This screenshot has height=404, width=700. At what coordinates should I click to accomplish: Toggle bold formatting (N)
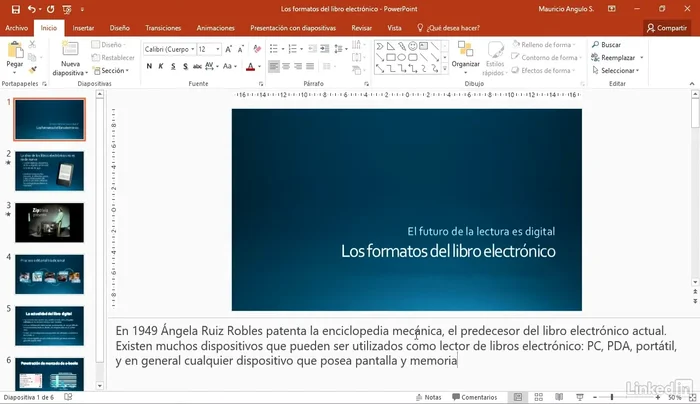(x=149, y=66)
